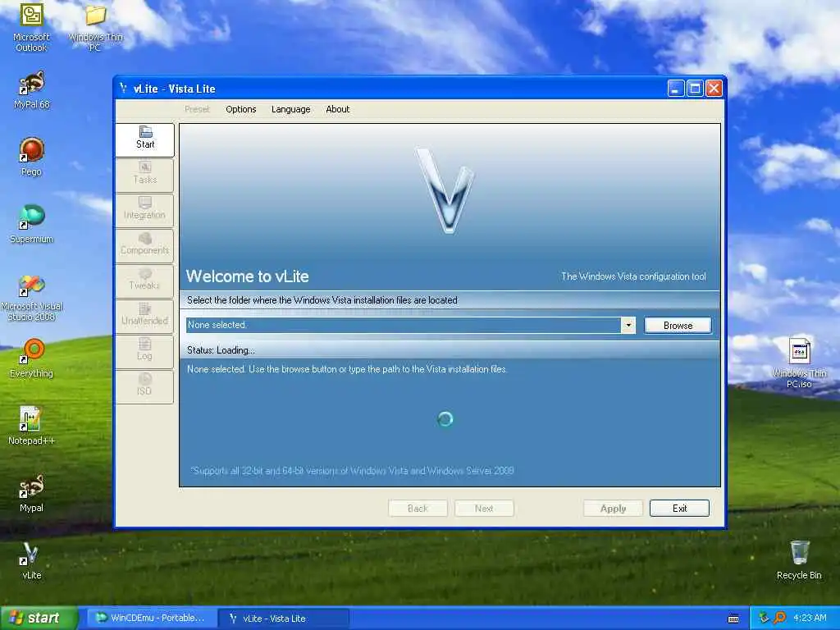Select the Log sidebar tab
Viewport: 840px width, 630px height.
click(x=144, y=351)
